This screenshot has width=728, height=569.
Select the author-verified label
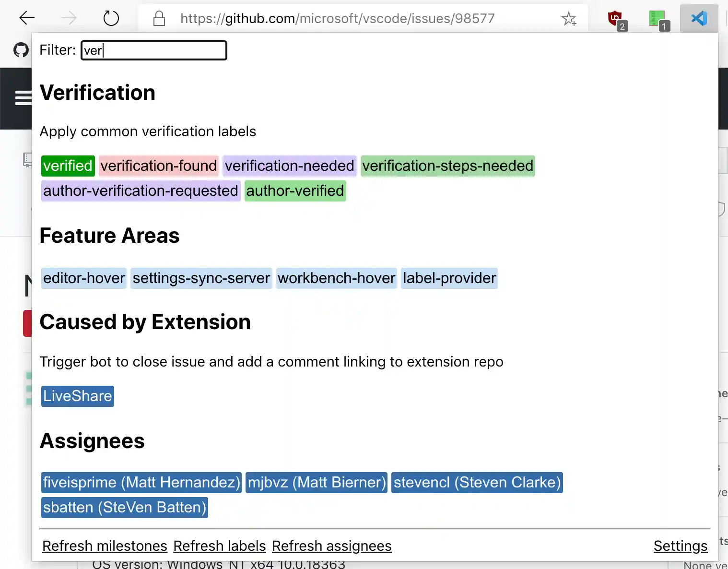point(295,190)
